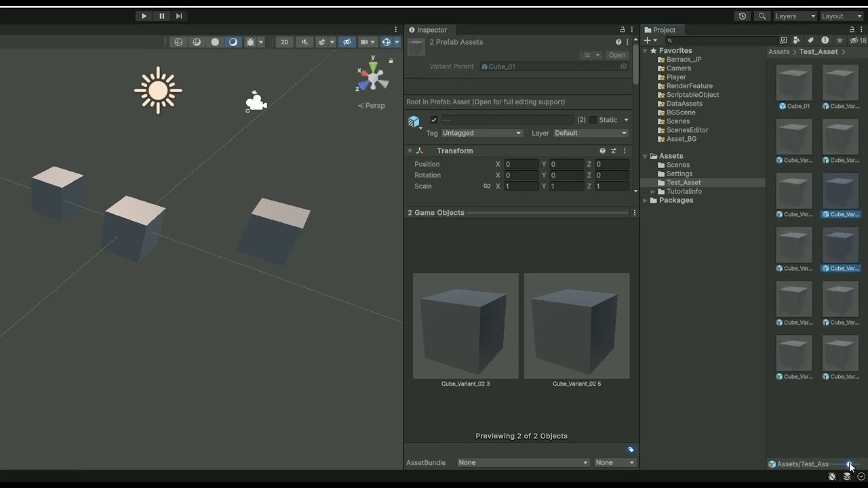Click the star favorites filter icon
The height and width of the screenshot is (488, 868).
(x=840, y=41)
